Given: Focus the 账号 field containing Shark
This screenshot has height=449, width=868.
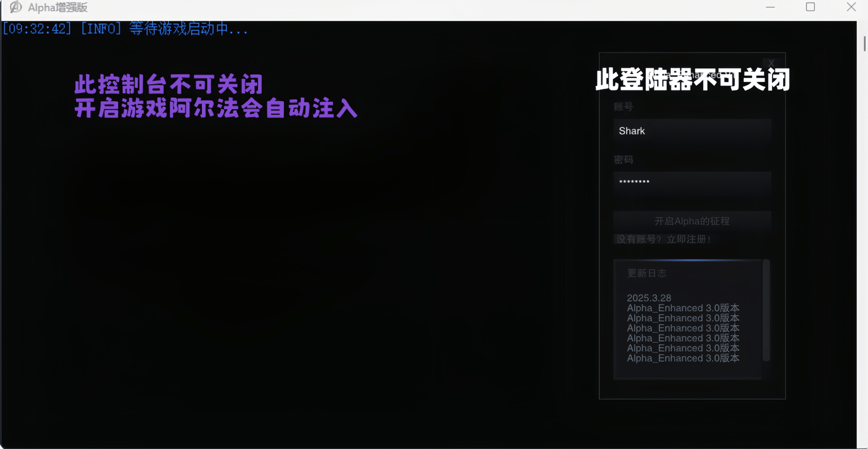Looking at the screenshot, I should (x=692, y=131).
